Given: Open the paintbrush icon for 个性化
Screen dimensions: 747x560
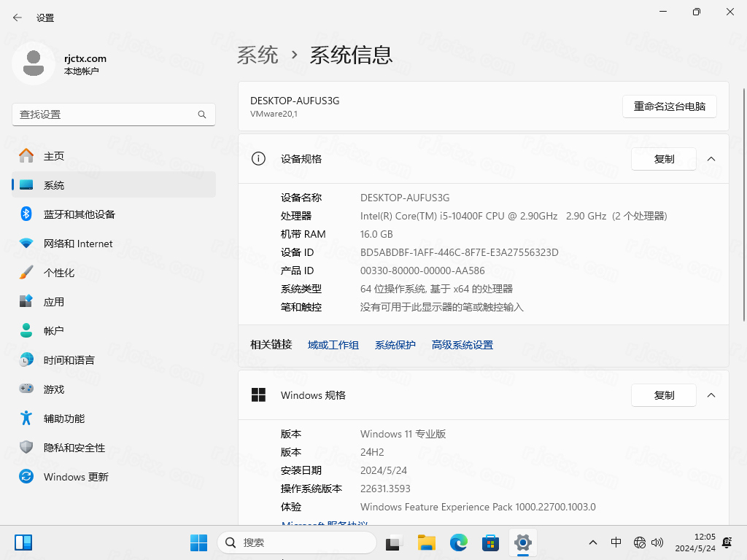Looking at the screenshot, I should click(26, 273).
